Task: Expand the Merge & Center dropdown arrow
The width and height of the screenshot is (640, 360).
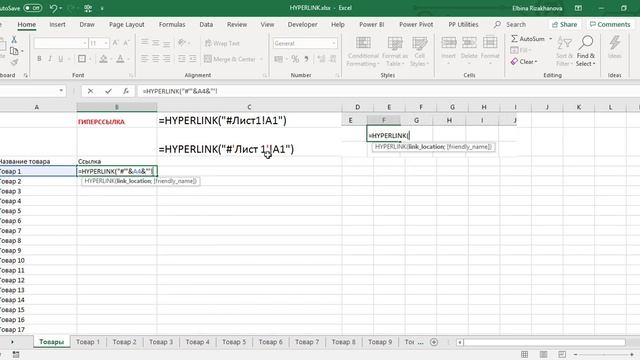Action: [261, 59]
